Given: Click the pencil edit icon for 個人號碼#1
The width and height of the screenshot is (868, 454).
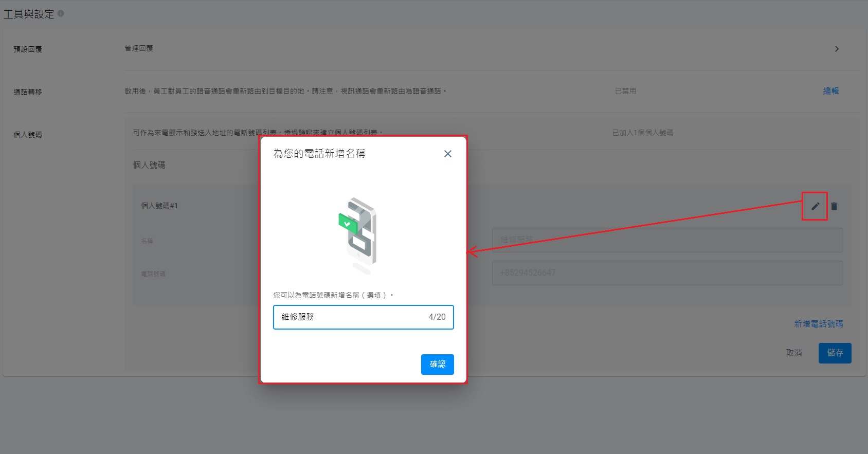Looking at the screenshot, I should (x=816, y=206).
